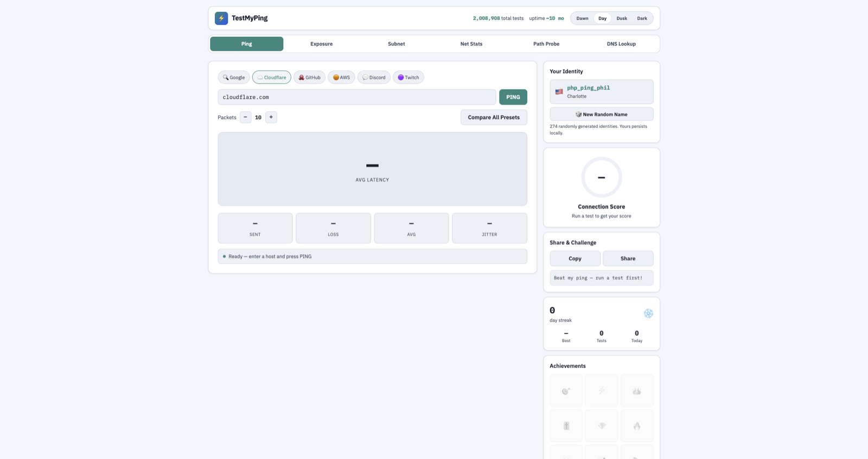Decrease packets with minus button
The width and height of the screenshot is (868, 459).
[245, 117]
